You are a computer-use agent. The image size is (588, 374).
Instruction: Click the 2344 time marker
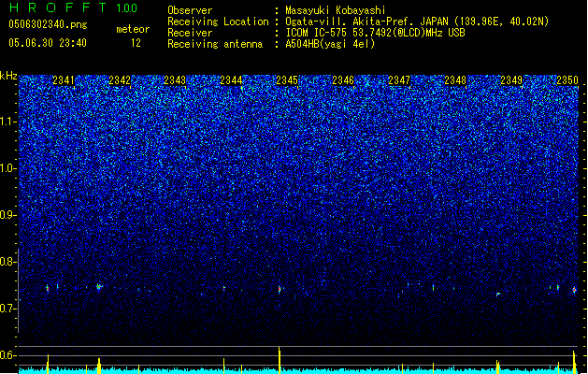[231, 80]
